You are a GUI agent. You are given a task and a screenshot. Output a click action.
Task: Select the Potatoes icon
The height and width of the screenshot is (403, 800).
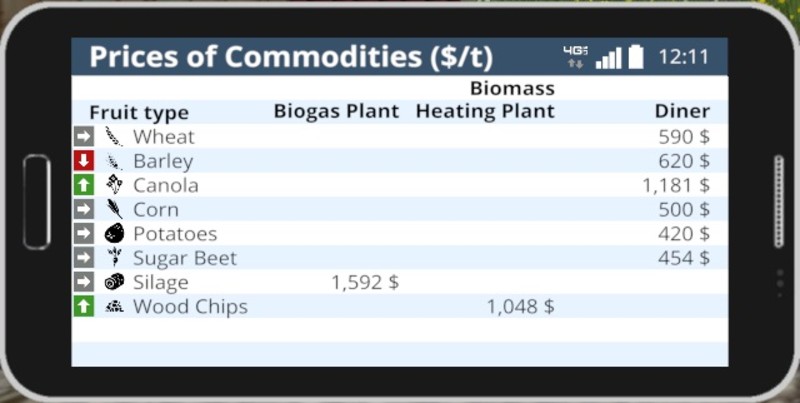(114, 234)
